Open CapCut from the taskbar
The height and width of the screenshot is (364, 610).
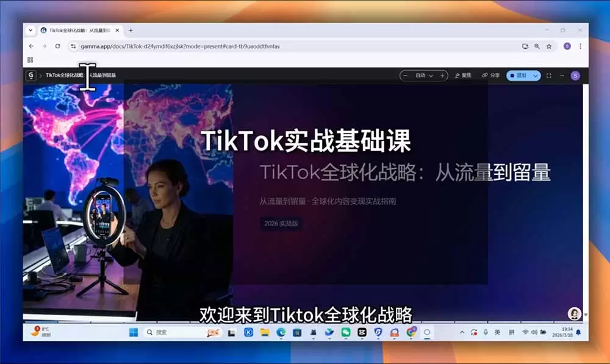(362, 332)
